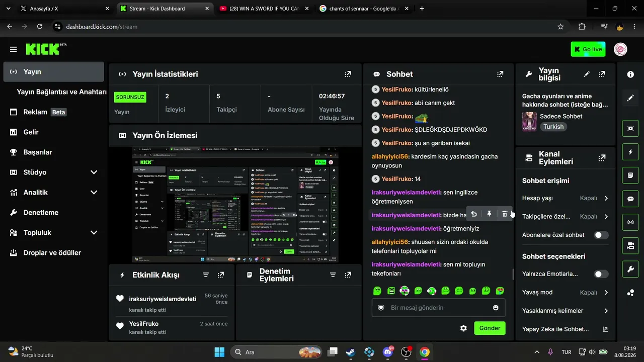Click the info icon in the right rail
The height and width of the screenshot is (362, 644).
point(630,74)
